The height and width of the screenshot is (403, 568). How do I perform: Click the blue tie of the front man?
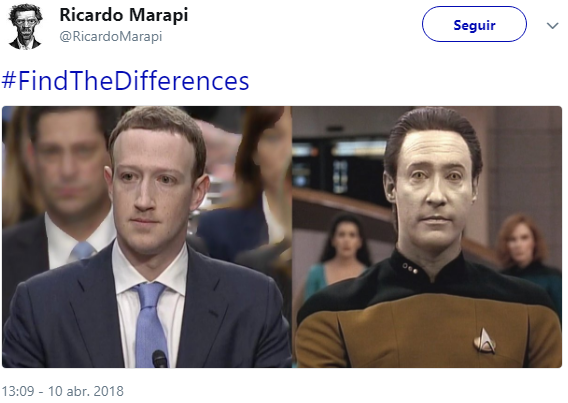click(150, 324)
